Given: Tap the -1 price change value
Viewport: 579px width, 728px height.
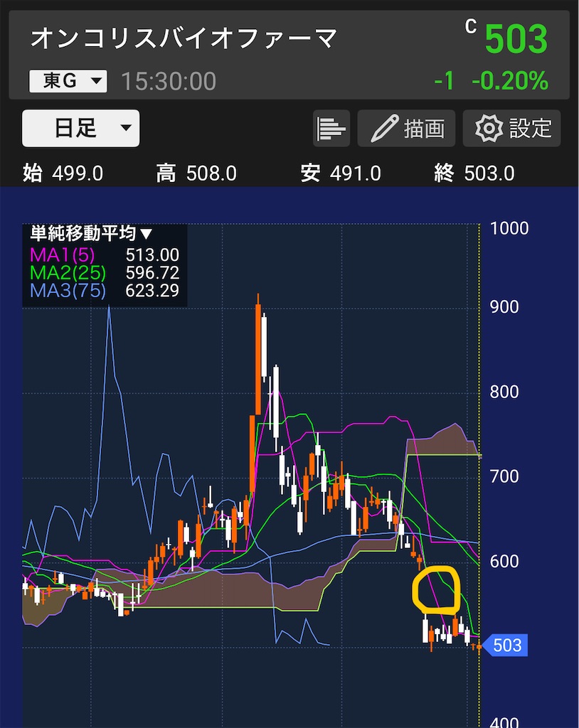Looking at the screenshot, I should (445, 81).
